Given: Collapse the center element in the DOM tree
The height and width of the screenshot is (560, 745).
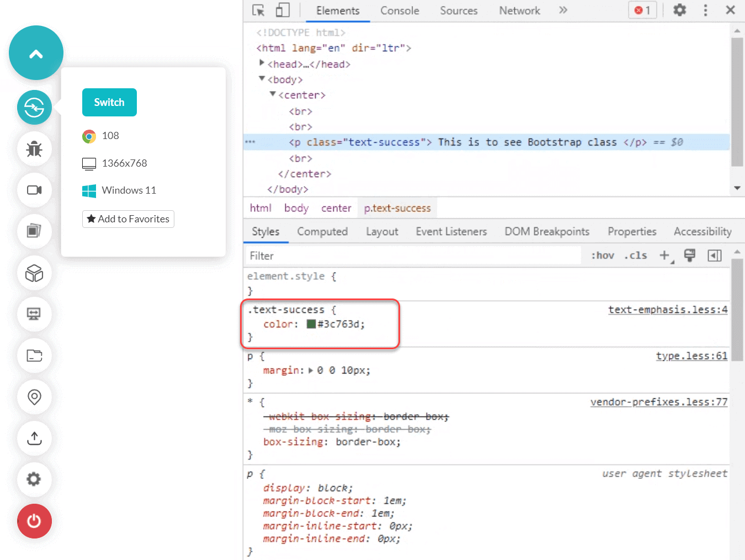Looking at the screenshot, I should [x=273, y=94].
